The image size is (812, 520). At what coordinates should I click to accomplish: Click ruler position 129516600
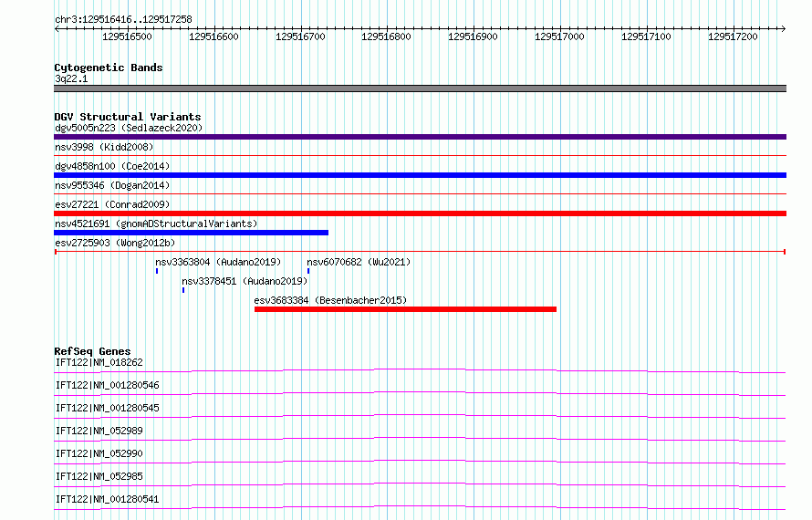tap(213, 36)
